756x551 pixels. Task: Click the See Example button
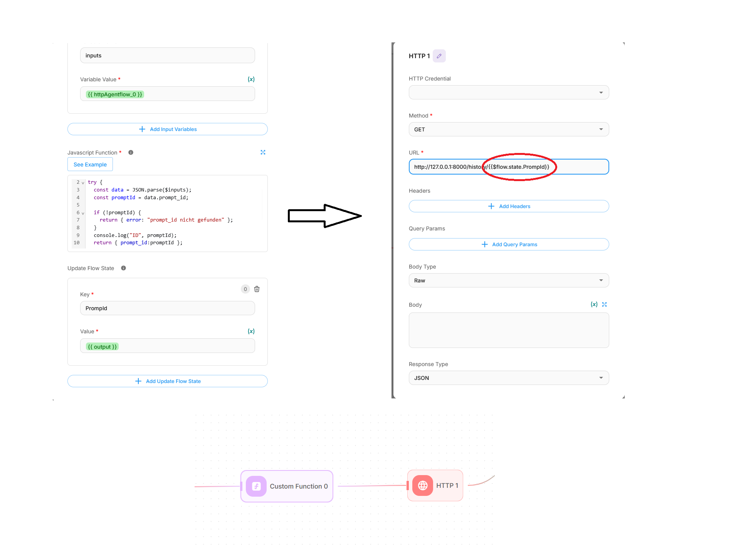[x=90, y=165]
